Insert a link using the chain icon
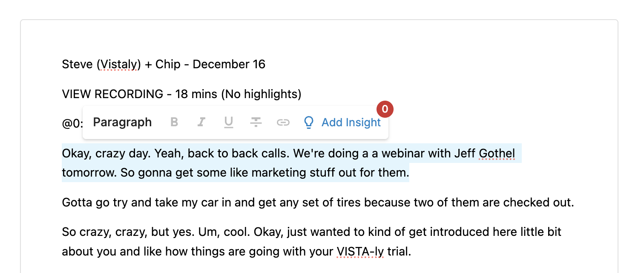The width and height of the screenshot is (644, 273). pos(283,122)
